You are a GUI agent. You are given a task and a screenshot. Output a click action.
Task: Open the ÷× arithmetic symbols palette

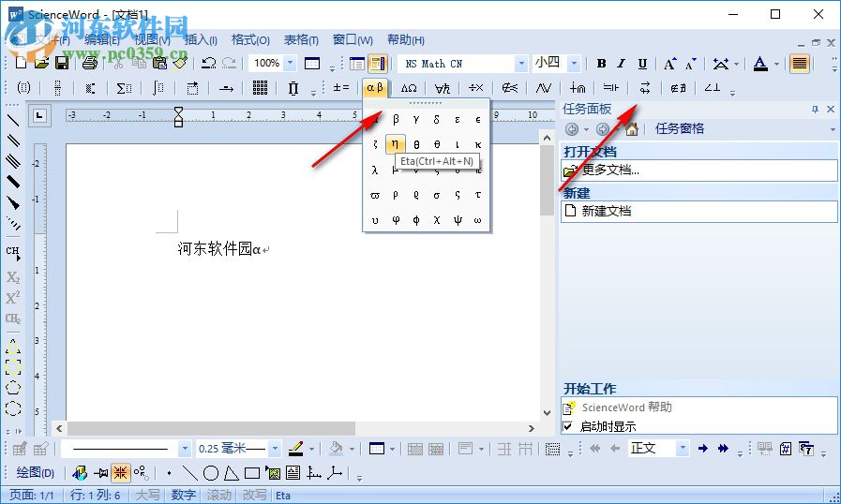click(x=475, y=88)
